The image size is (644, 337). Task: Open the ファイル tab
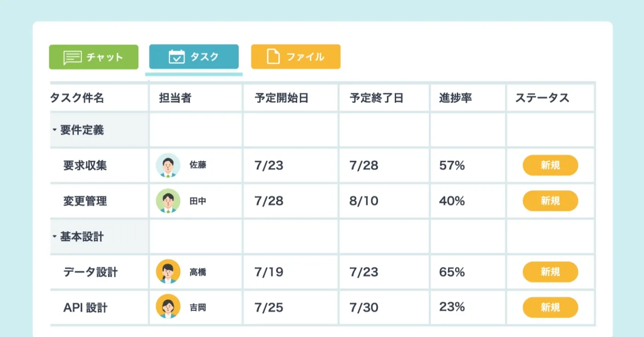pos(295,57)
